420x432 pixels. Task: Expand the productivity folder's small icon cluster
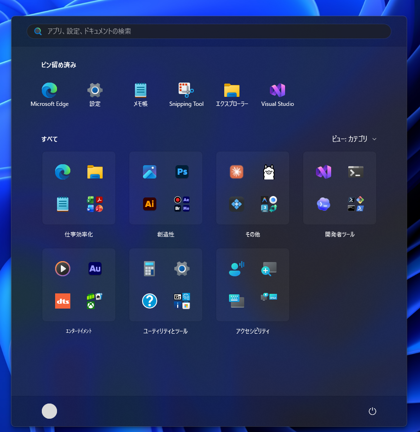tap(95, 204)
